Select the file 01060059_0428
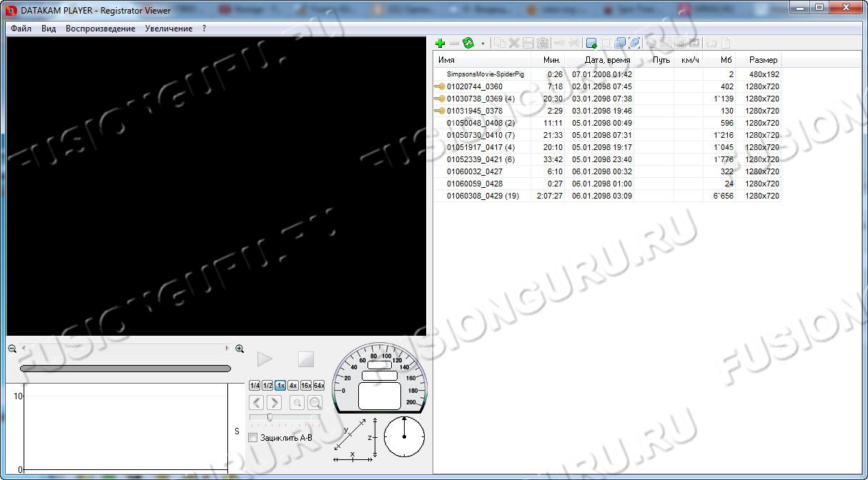The height and width of the screenshot is (480, 868). tap(475, 184)
